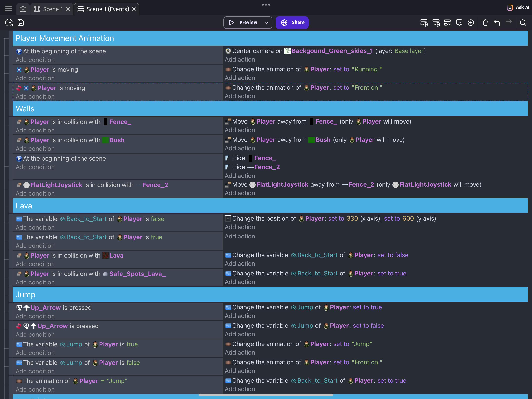This screenshot has height=399, width=532.
Task: Add action in empty Back_to_Start is true event
Action: coord(240,236)
